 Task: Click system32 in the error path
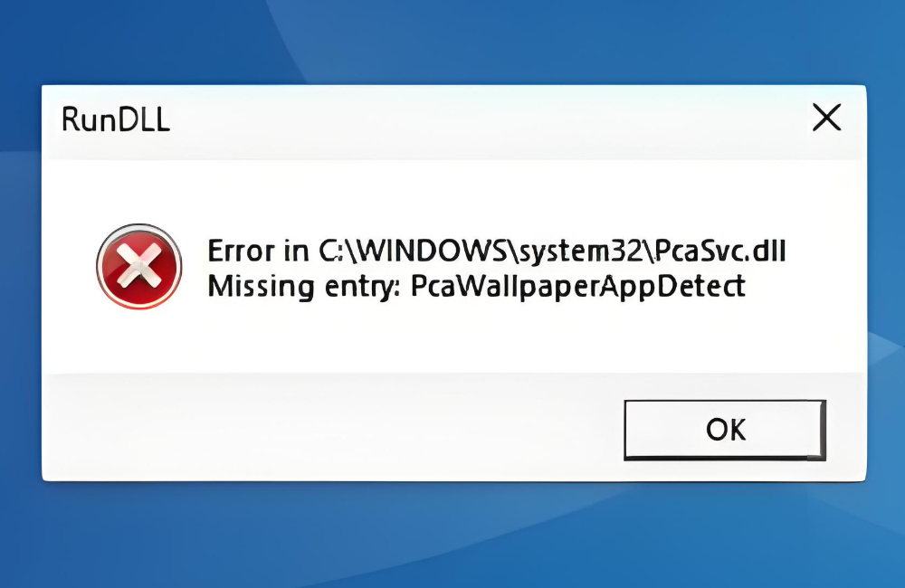[580, 252]
